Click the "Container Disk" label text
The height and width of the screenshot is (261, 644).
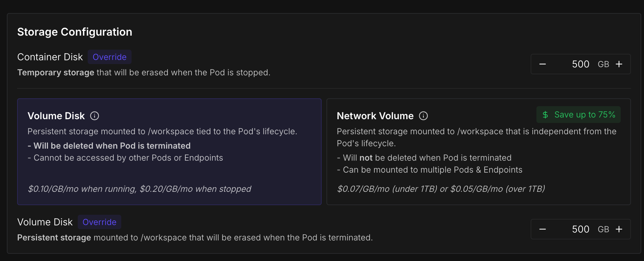click(x=50, y=57)
